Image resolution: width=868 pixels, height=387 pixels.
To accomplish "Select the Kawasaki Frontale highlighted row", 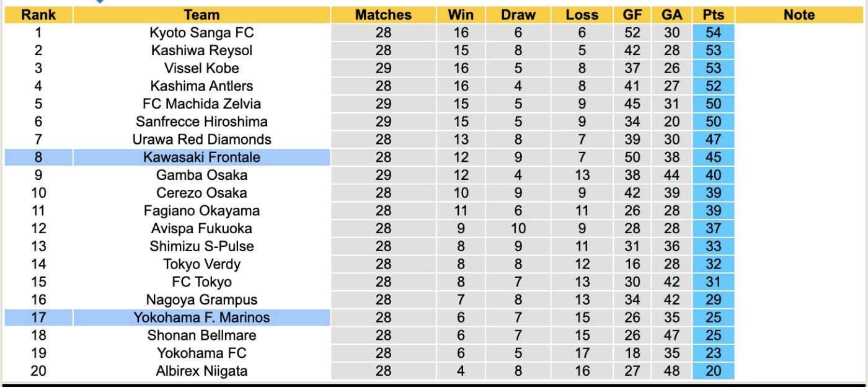I will click(370, 158).
